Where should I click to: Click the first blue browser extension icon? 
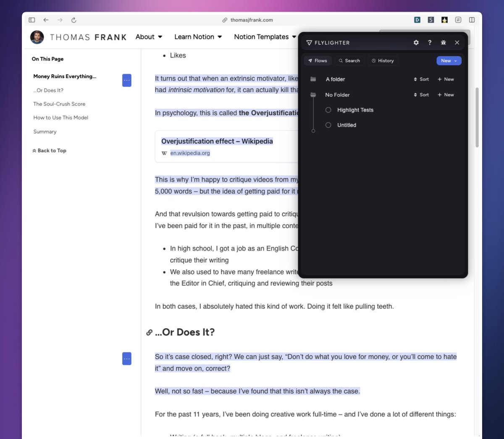pos(417,20)
